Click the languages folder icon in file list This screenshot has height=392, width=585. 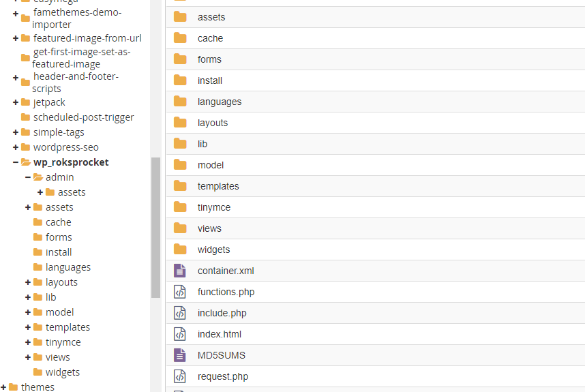point(180,102)
